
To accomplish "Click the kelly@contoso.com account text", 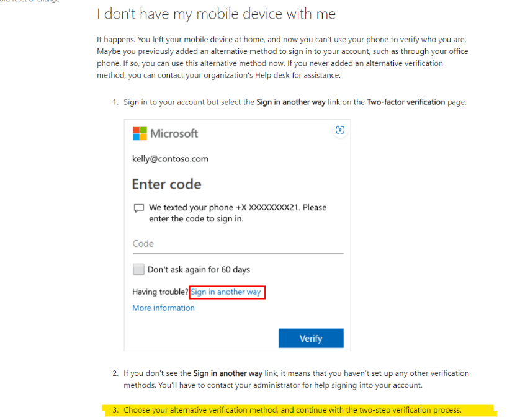I will (170, 159).
